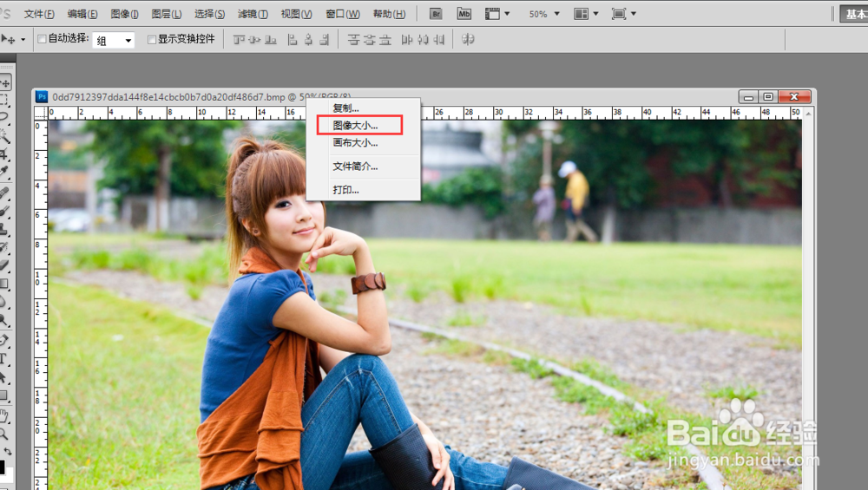
Task: Align left edges in options bar
Action: pyautogui.click(x=293, y=40)
